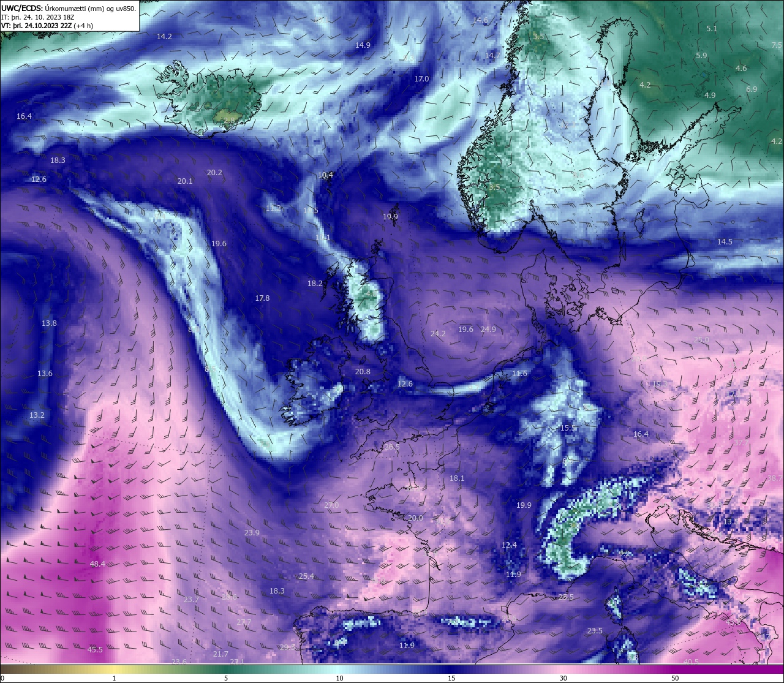Click the 5.9 value on the map

701,56
